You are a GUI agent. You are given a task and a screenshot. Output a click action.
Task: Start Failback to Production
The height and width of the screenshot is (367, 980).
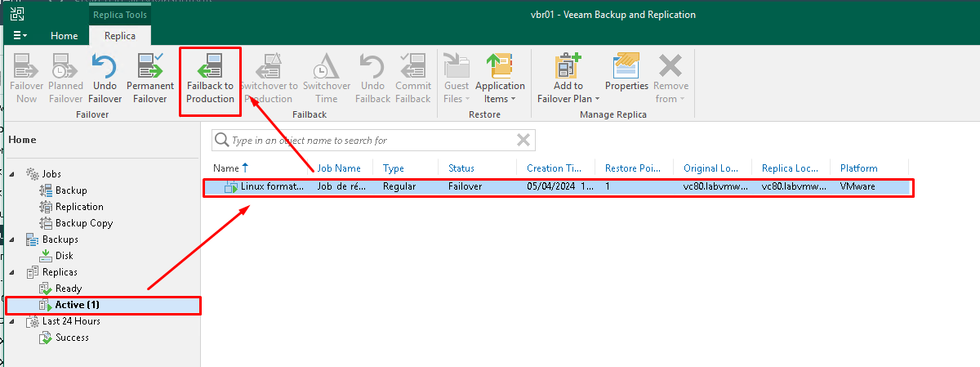point(210,78)
